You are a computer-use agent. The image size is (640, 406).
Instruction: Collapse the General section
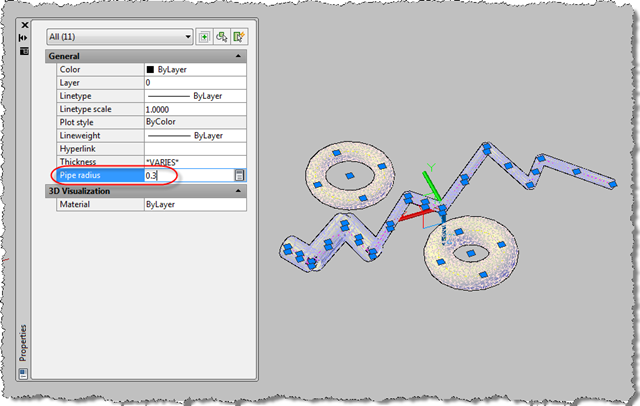(x=238, y=57)
